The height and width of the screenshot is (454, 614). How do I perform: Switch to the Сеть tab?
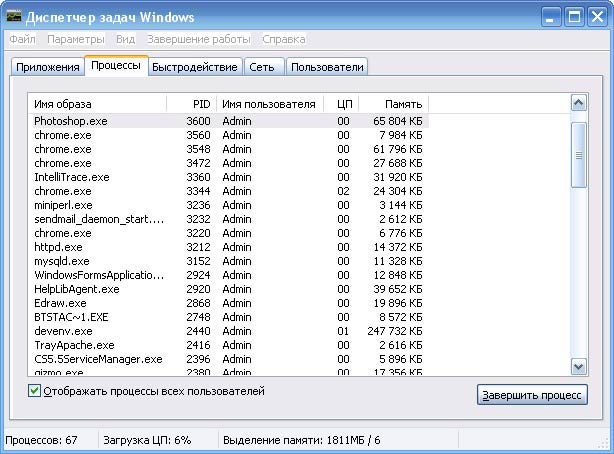tap(263, 67)
